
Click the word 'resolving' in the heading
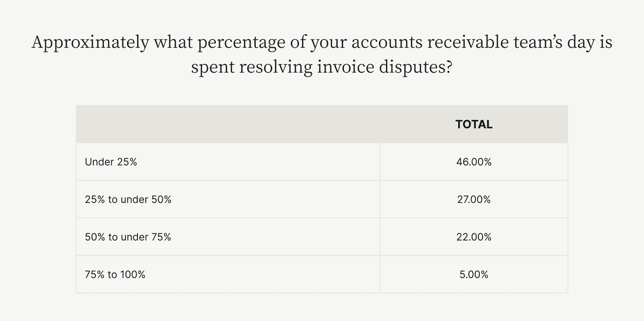(x=276, y=68)
